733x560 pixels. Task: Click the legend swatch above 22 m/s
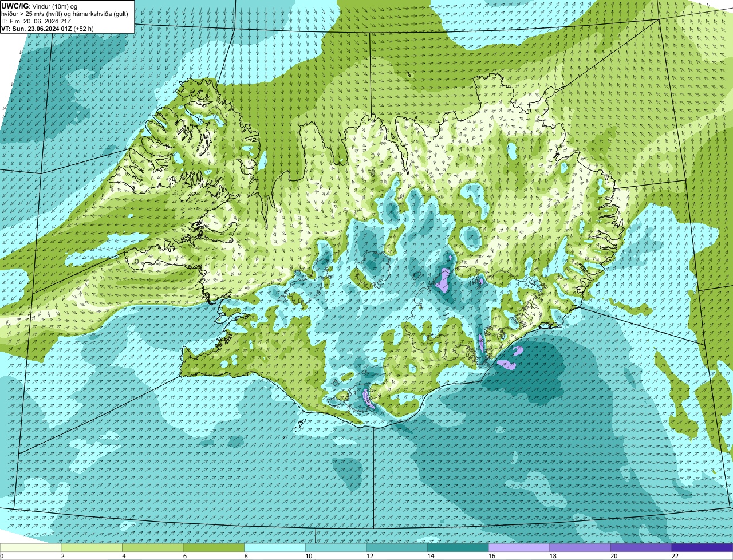point(703,547)
